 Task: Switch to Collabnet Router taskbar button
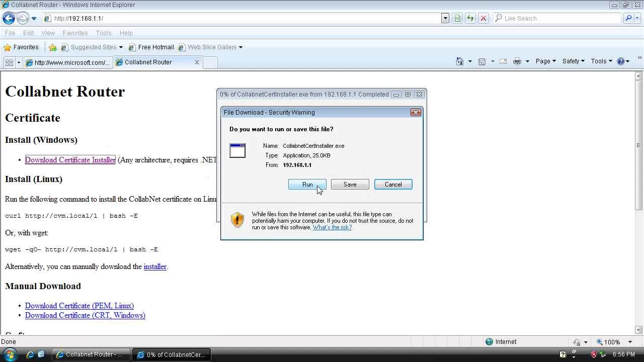tap(91, 354)
